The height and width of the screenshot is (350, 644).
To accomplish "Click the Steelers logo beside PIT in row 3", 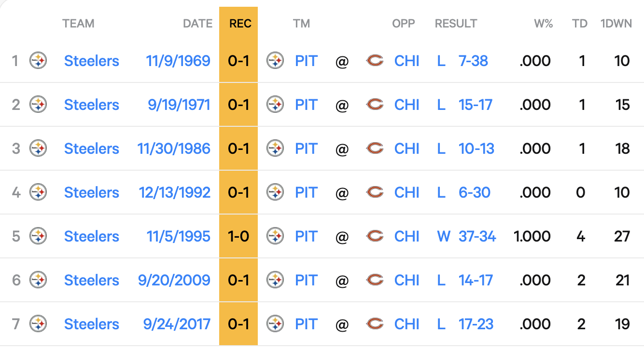I will pos(275,149).
